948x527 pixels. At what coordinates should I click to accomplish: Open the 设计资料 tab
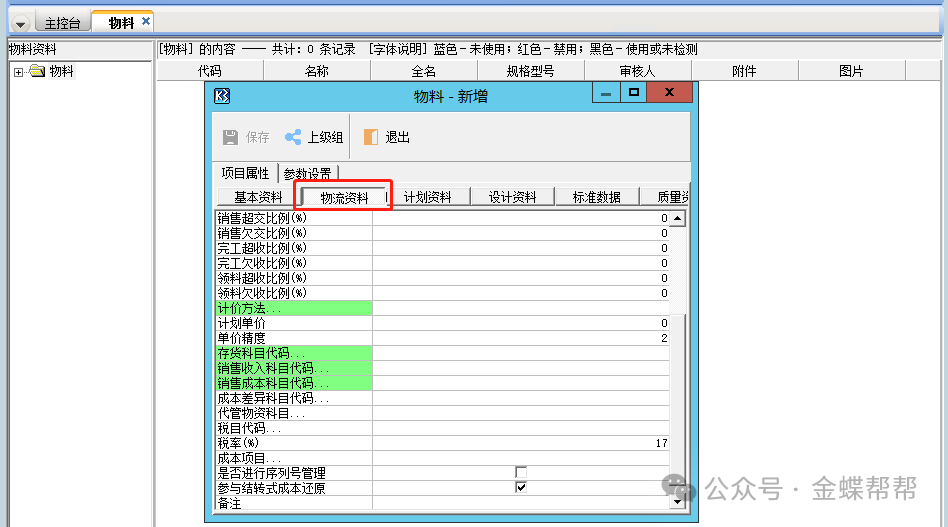tap(513, 197)
